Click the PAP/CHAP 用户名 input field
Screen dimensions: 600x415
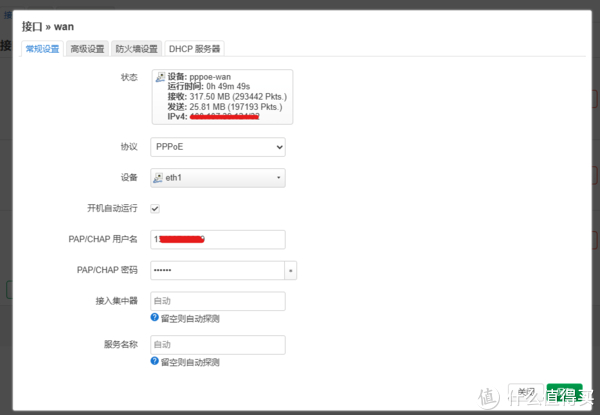click(x=218, y=239)
